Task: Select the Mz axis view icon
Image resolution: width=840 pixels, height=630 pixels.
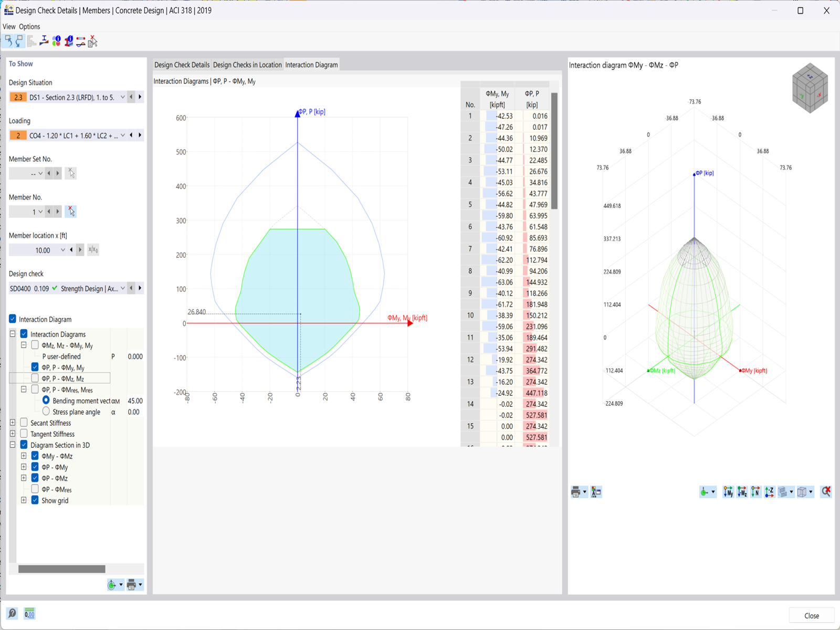Action: [x=742, y=492]
